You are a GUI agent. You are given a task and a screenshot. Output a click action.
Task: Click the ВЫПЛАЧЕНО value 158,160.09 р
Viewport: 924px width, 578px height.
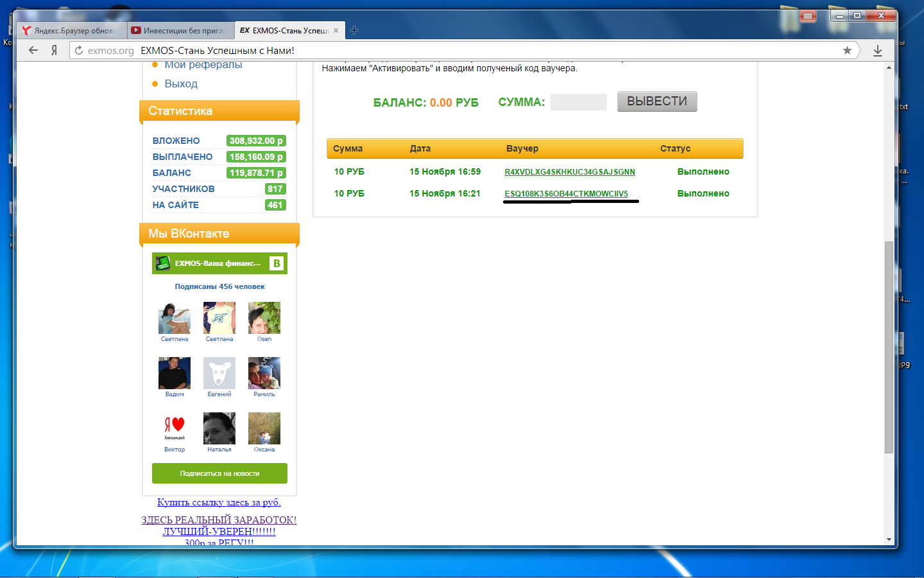click(256, 157)
